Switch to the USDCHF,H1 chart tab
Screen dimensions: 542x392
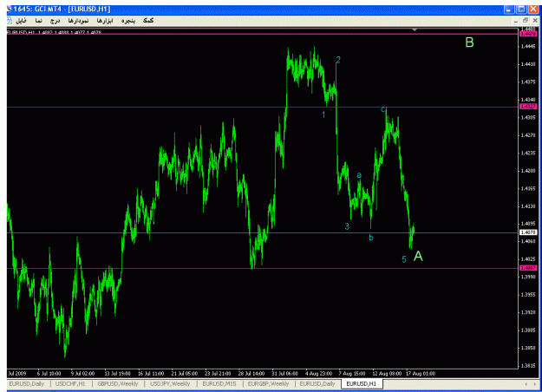tap(70, 383)
